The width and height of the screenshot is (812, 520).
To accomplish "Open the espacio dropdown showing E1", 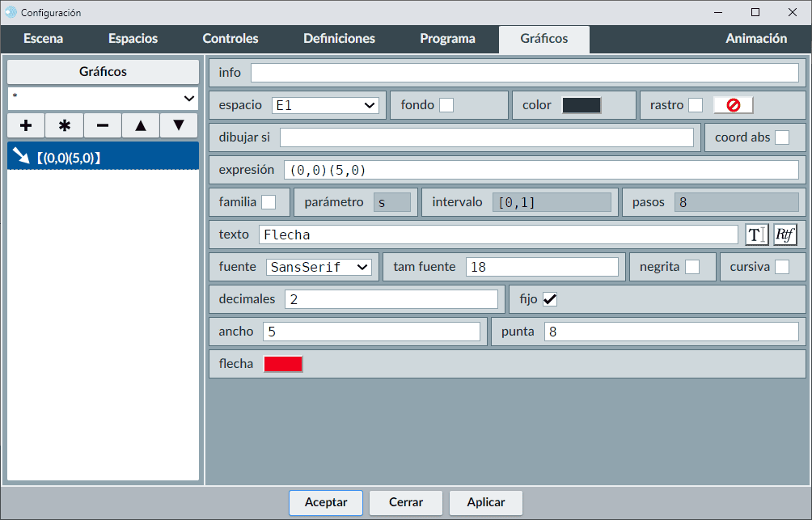I will click(x=325, y=105).
